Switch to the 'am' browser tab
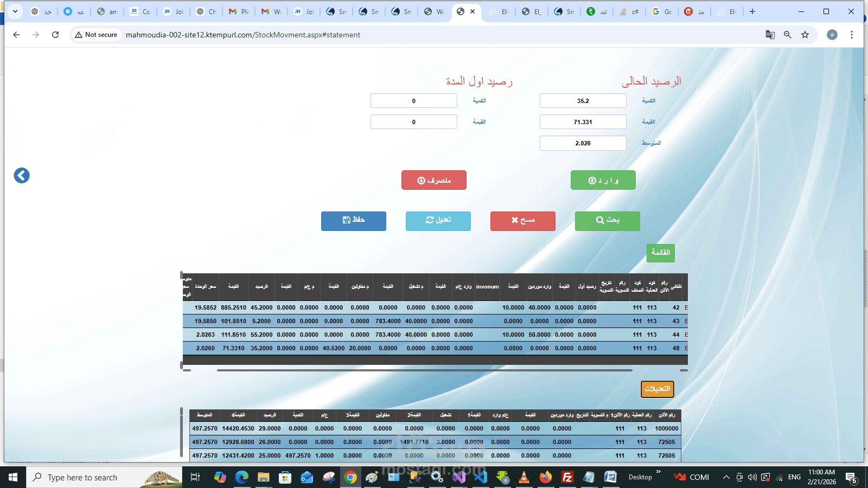The image size is (868, 488). tap(107, 11)
